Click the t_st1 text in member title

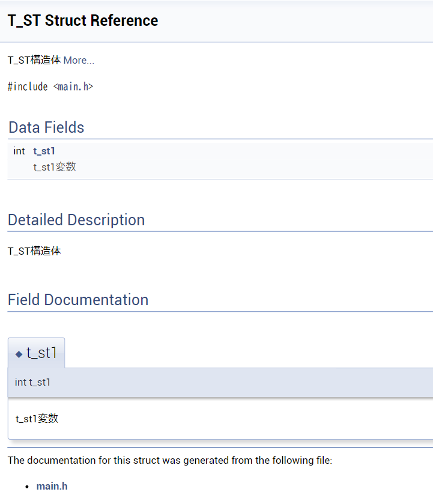pos(41,353)
